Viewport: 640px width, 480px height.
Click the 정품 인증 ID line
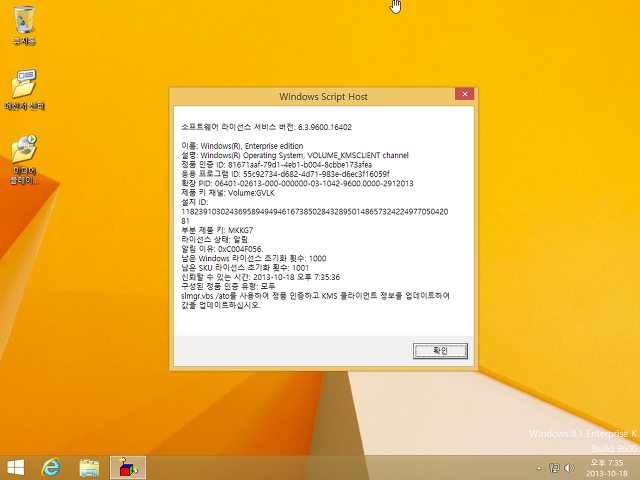click(x=276, y=164)
